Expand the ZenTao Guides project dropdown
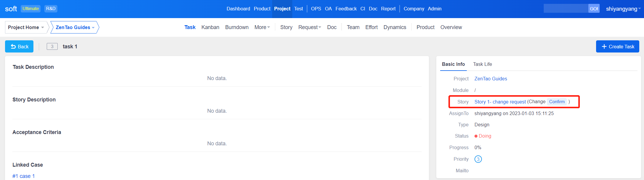The width and height of the screenshot is (644, 180). 75,27
